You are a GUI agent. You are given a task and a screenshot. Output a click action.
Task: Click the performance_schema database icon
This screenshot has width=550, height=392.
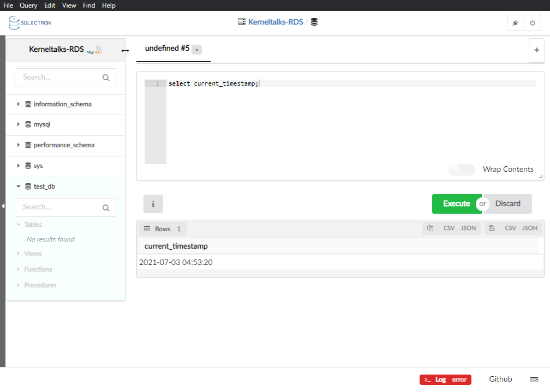[x=28, y=145]
